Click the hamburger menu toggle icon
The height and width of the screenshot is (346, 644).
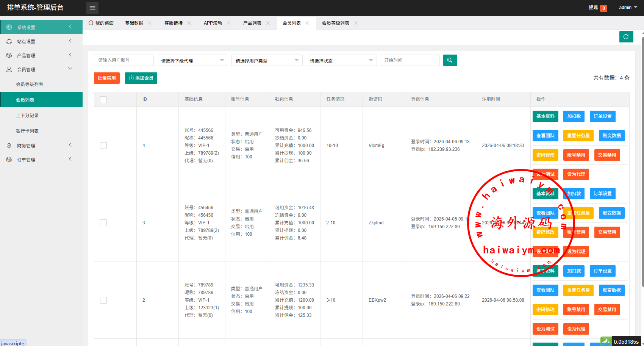point(92,8)
